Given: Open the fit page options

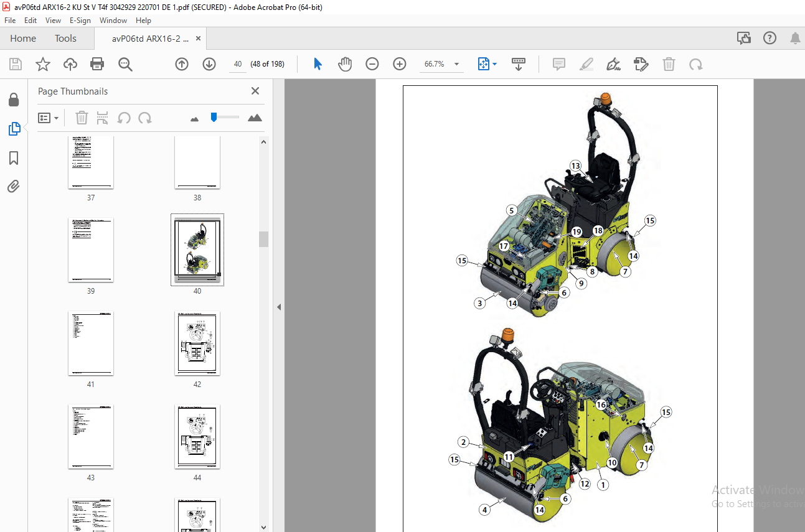Looking at the screenshot, I should pyautogui.click(x=487, y=64).
